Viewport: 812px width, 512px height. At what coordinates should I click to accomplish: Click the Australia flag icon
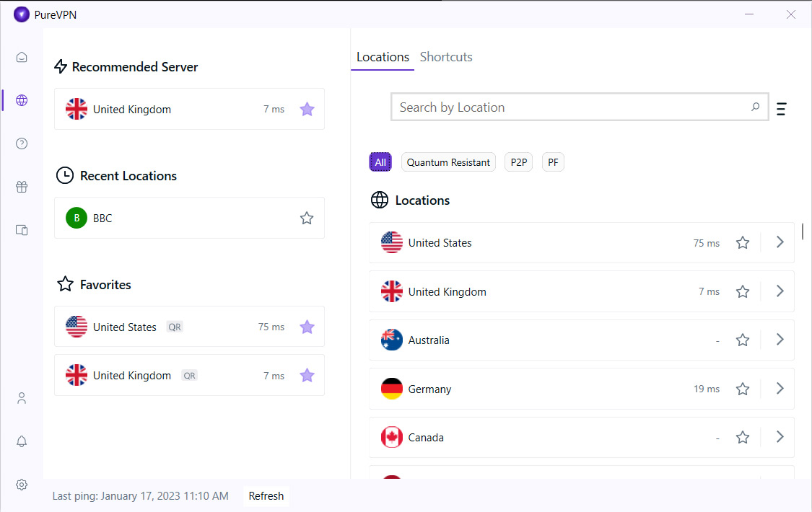391,340
